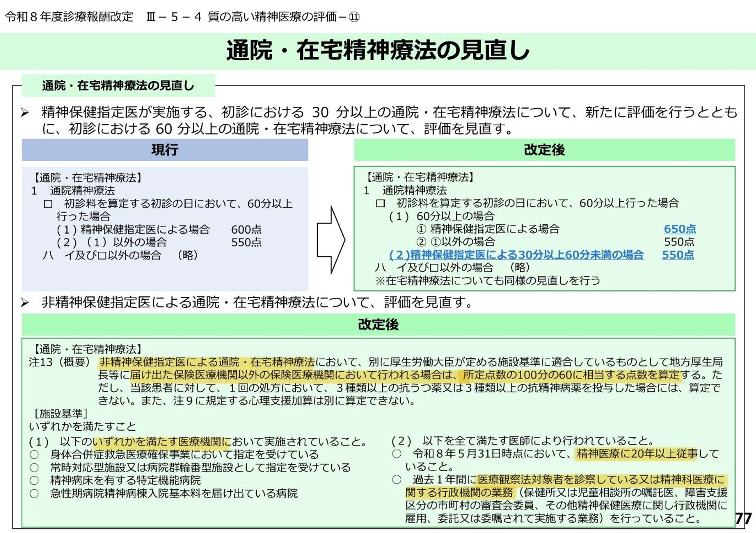Screen dimensions: 756x533
Task: Click highlighted 所定点数の100分の60に相当する点数を算定
Action: tap(572, 375)
